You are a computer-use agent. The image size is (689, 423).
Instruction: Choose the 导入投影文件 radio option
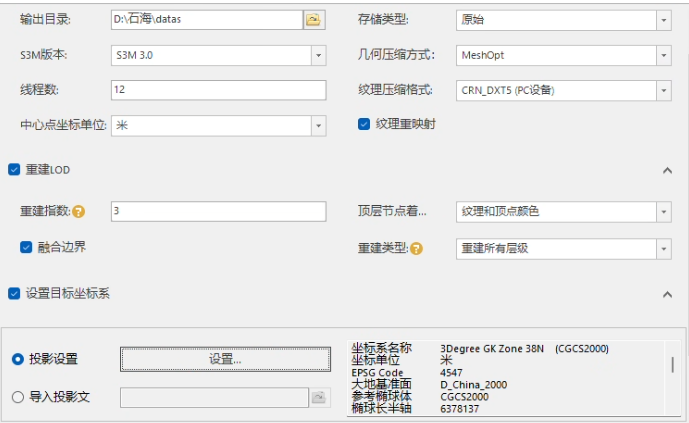tap(18, 397)
